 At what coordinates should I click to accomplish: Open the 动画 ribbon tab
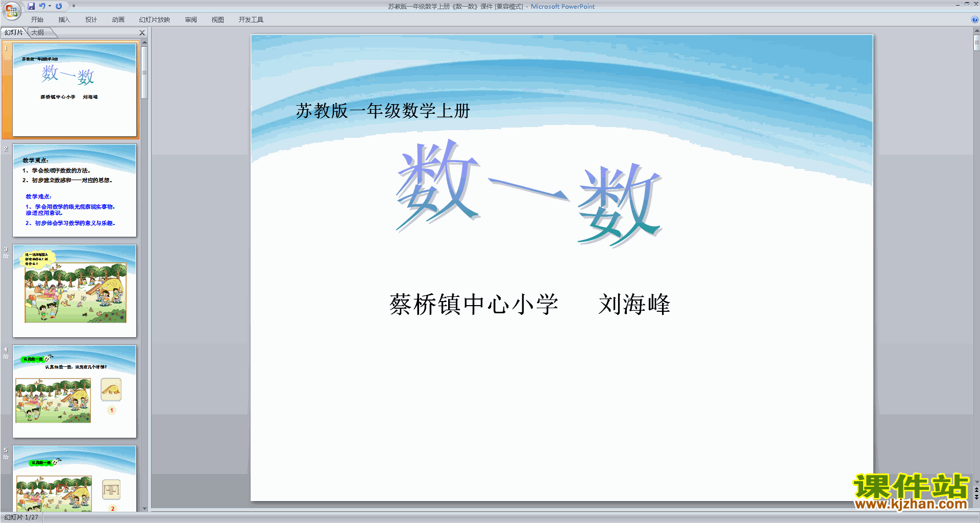coord(118,19)
